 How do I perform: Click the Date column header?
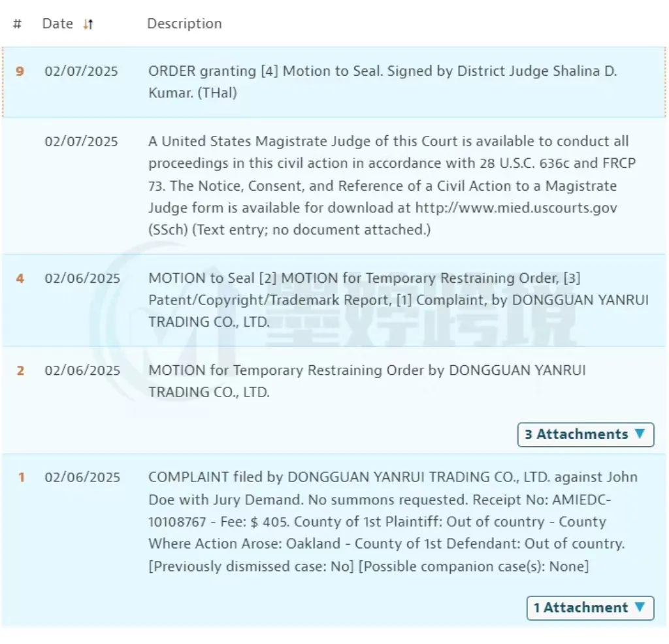57,24
